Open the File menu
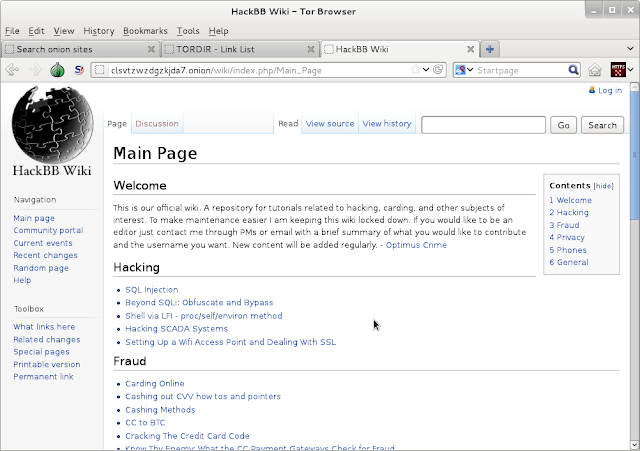 point(12,31)
